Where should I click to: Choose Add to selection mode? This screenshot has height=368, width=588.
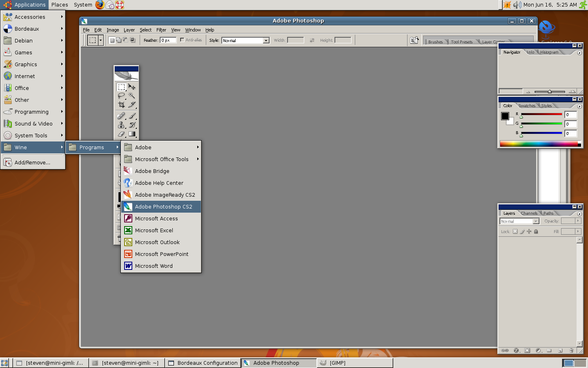click(118, 40)
